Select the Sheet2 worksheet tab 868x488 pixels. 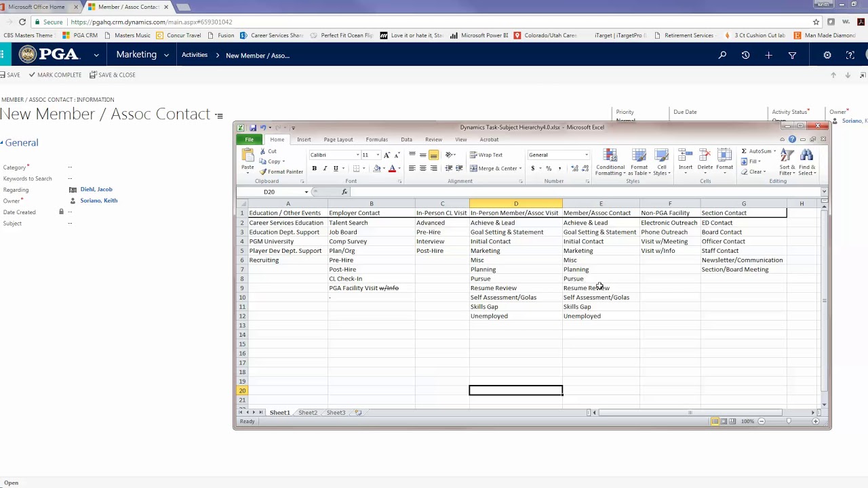point(308,412)
